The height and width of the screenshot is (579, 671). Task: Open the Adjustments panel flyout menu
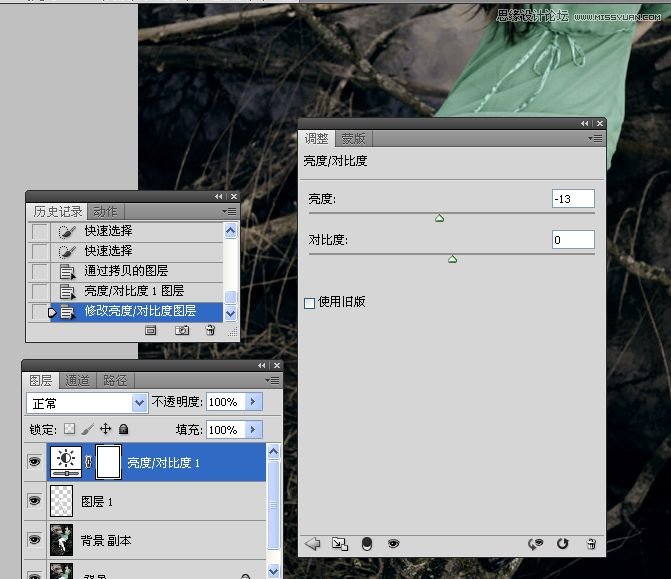[x=595, y=138]
